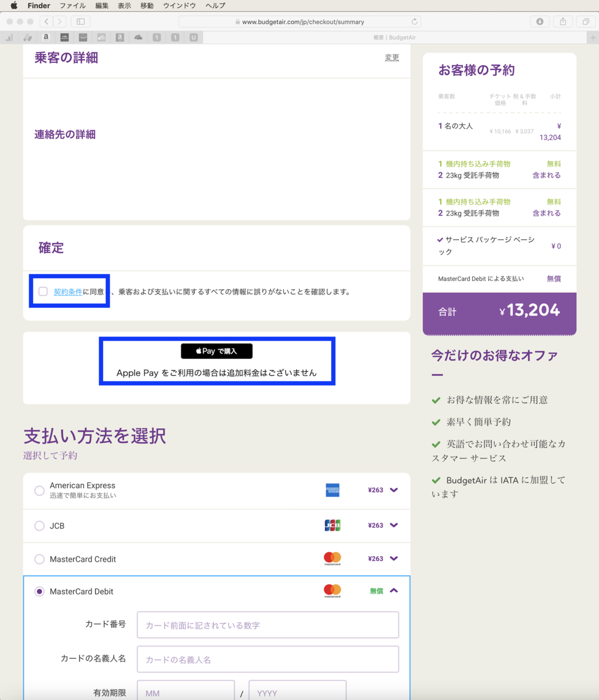Screen dimensions: 599x700
Task: Open the LINE pinned tab
Action: (65, 37)
